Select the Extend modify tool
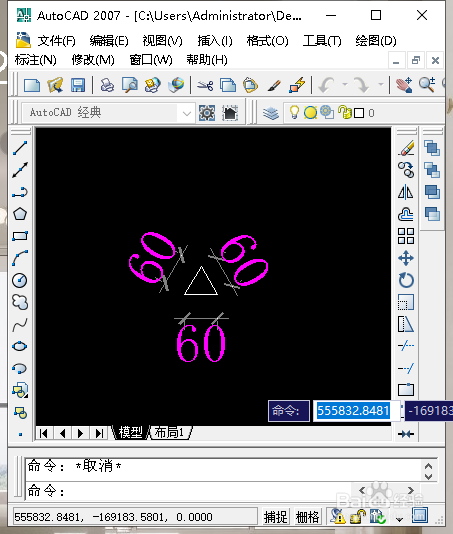Screen dimensions: 453x534 (x=406, y=368)
